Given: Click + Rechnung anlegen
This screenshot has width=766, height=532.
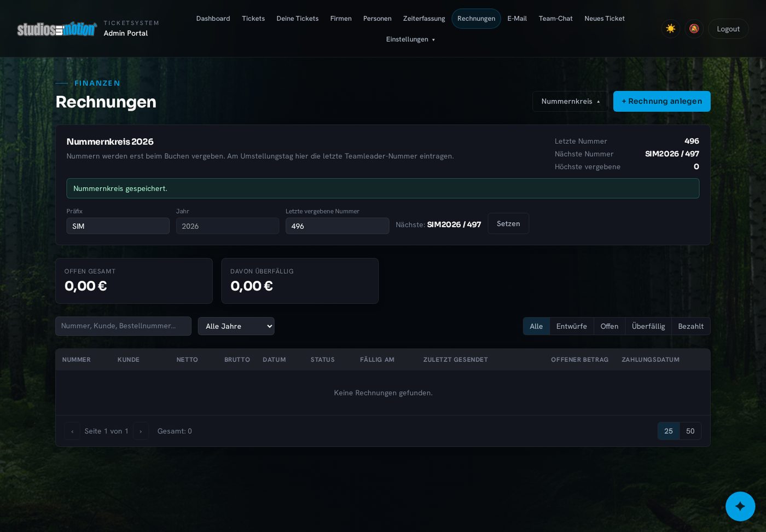Looking at the screenshot, I should coord(662,101).
